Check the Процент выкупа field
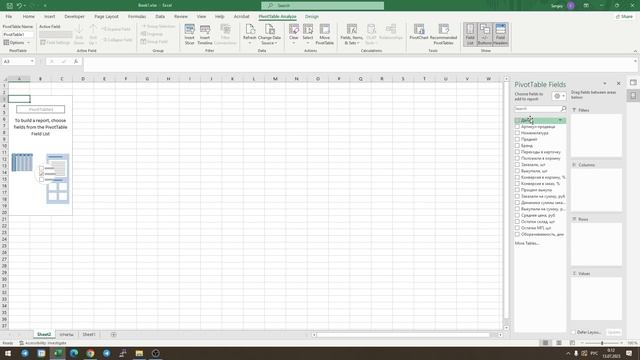 coord(517,190)
